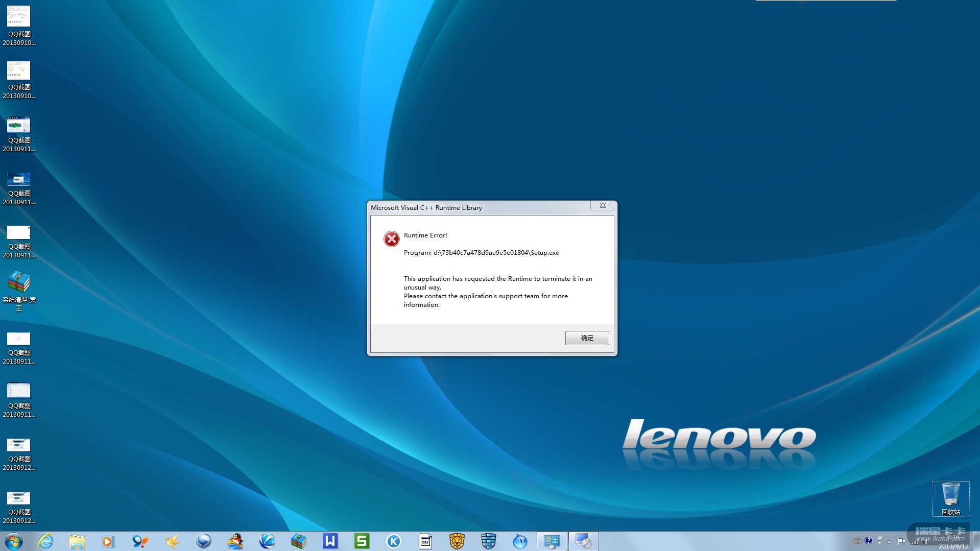The height and width of the screenshot is (551, 980).
Task: Click the Show Desktop strip beside the clock
Action: point(976,541)
